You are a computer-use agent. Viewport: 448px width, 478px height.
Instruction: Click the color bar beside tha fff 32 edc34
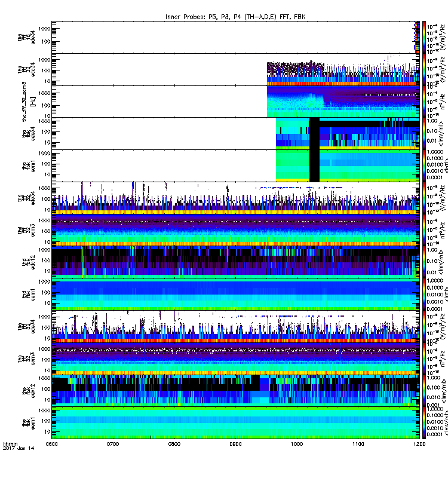pos(424,69)
